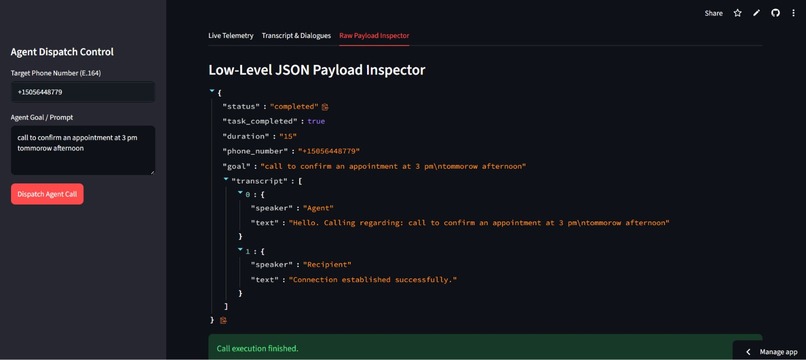
Task: Click the "task_completed" true value
Action: 316,121
